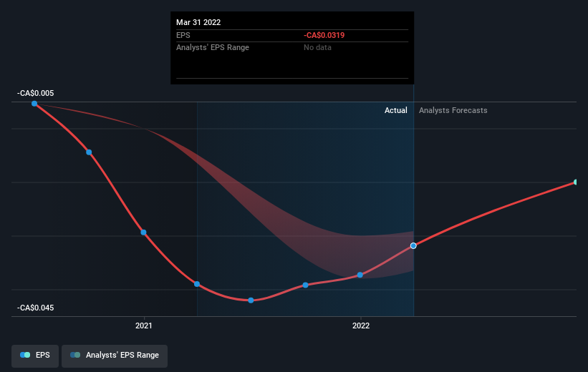Click the 'Actual' section label
The image size is (588, 372).
pos(395,110)
